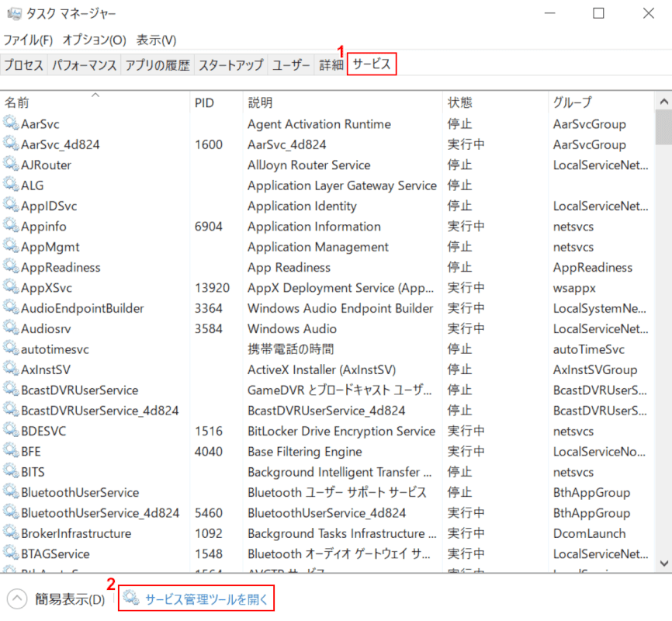672x621 pixels.
Task: Click the BFE service gear icon
Action: (x=11, y=451)
